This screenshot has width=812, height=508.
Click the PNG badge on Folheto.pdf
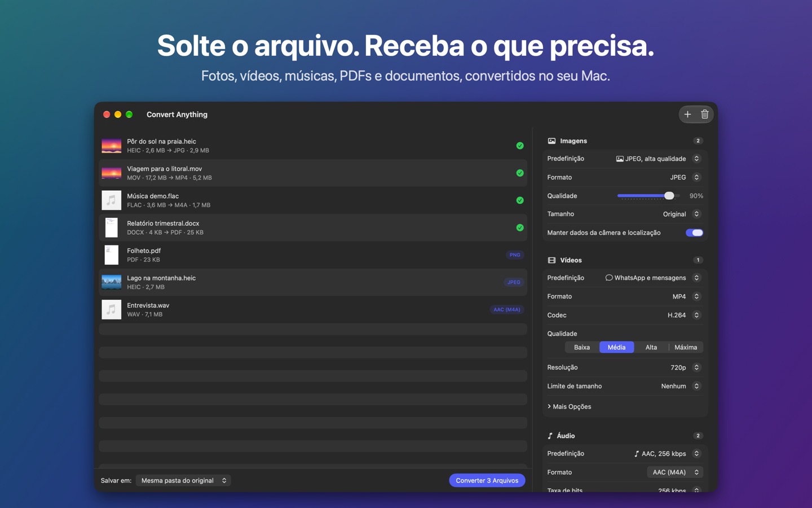pyautogui.click(x=515, y=255)
